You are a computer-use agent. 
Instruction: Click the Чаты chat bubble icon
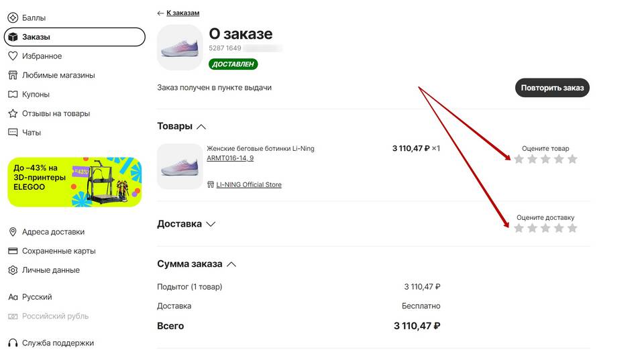point(13,133)
